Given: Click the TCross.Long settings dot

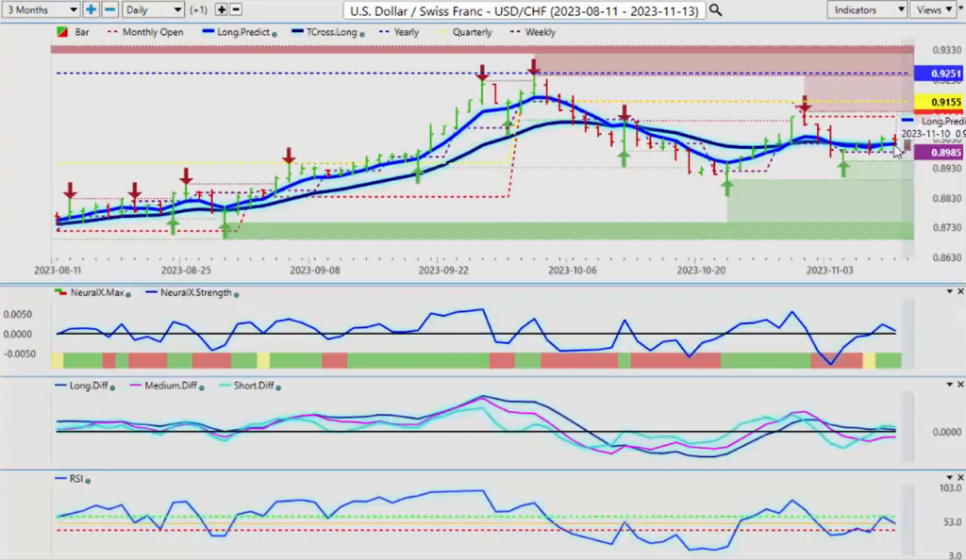Looking at the screenshot, I should pos(361,35).
